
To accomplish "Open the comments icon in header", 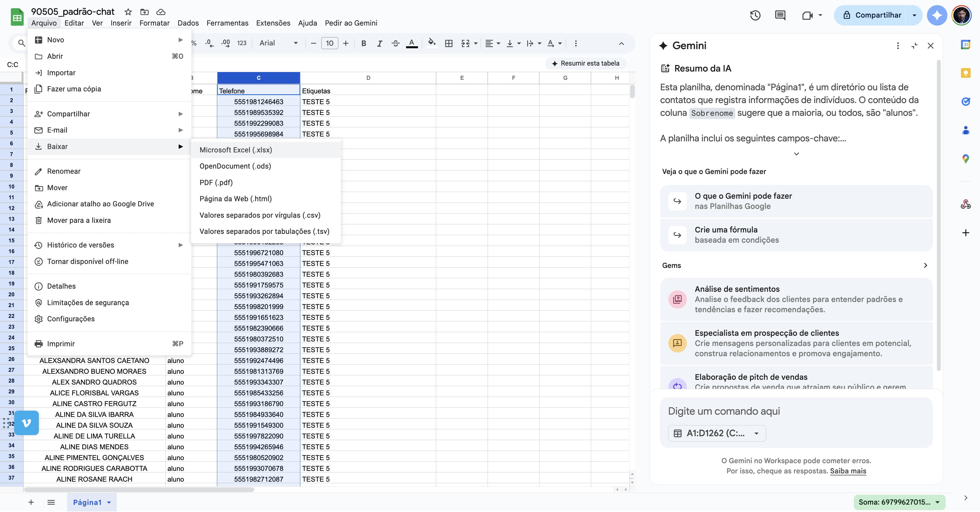I will 780,15.
